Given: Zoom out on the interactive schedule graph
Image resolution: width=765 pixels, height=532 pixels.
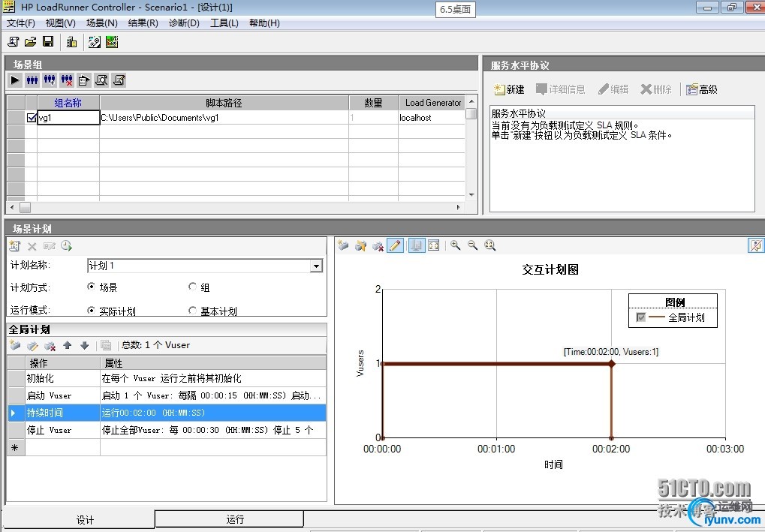Looking at the screenshot, I should tap(473, 245).
